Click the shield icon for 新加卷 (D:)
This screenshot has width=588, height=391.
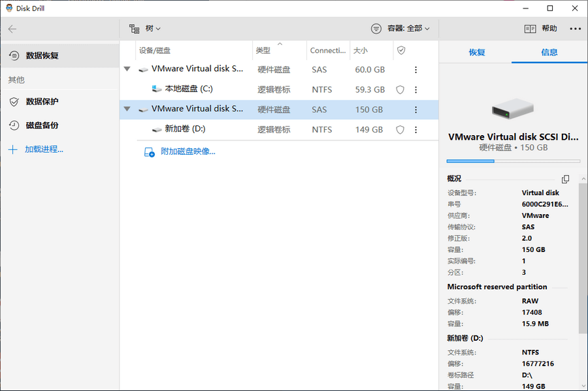[400, 130]
